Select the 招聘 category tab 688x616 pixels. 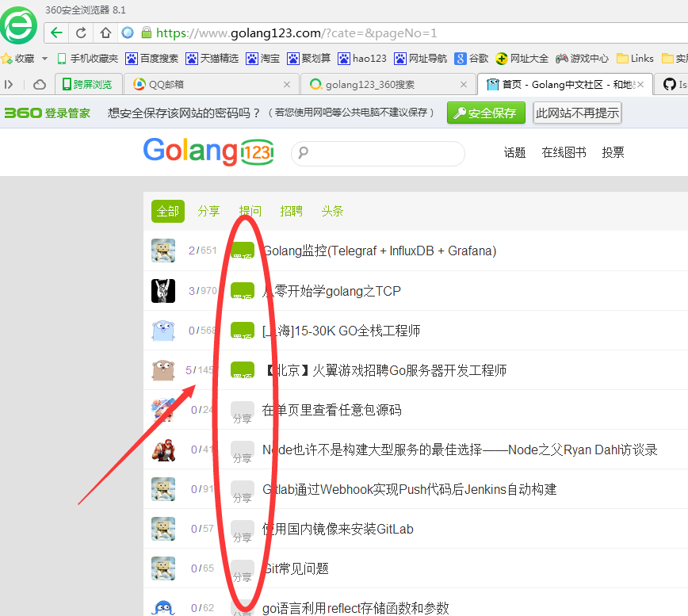pyautogui.click(x=292, y=211)
